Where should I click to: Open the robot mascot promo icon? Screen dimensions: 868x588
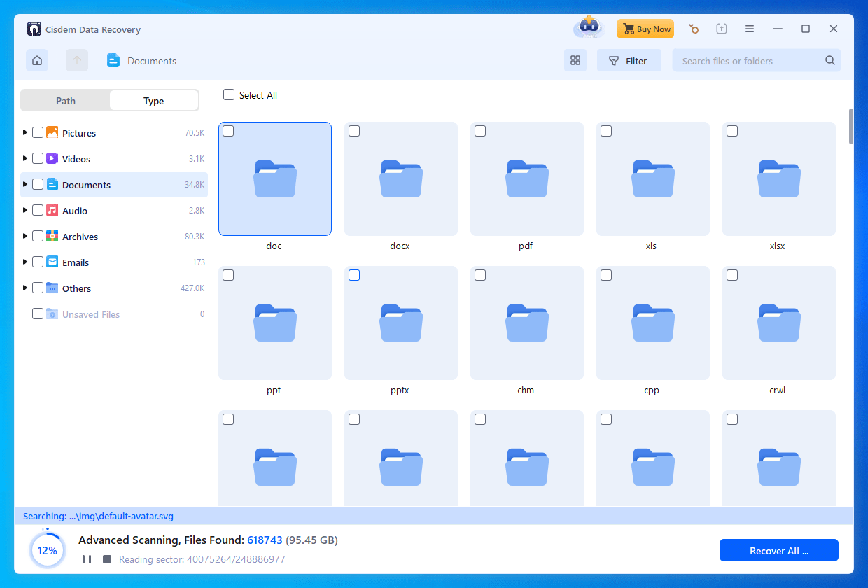(589, 28)
